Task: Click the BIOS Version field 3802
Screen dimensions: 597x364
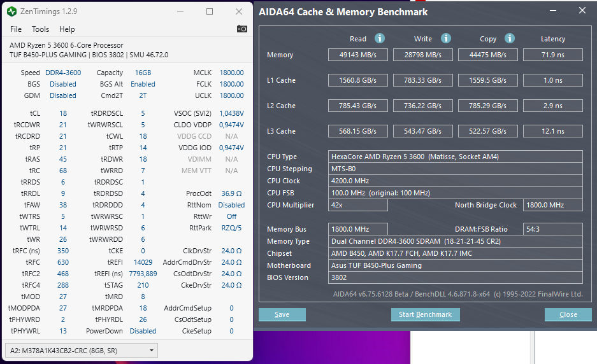Action: pos(456,277)
